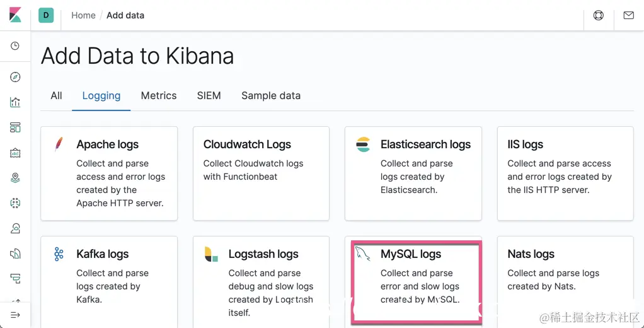Viewport: 644px width, 328px height.
Task: Open the Recently viewed clock icon
Action: click(15, 46)
